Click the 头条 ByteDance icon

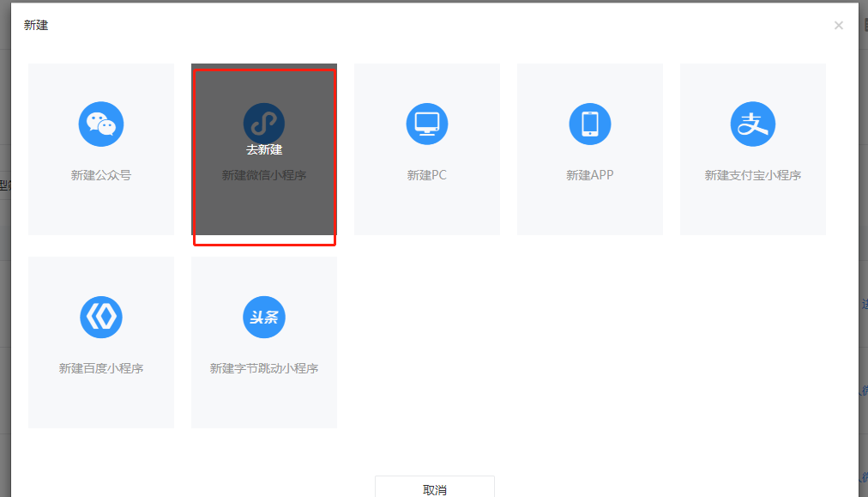click(264, 317)
